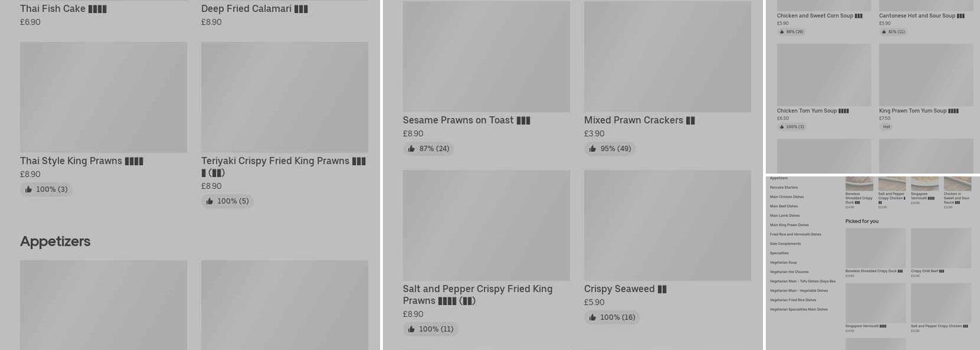
Task: Click thumbs-up icon under Mixed Prawn Crackers
Action: click(593, 149)
